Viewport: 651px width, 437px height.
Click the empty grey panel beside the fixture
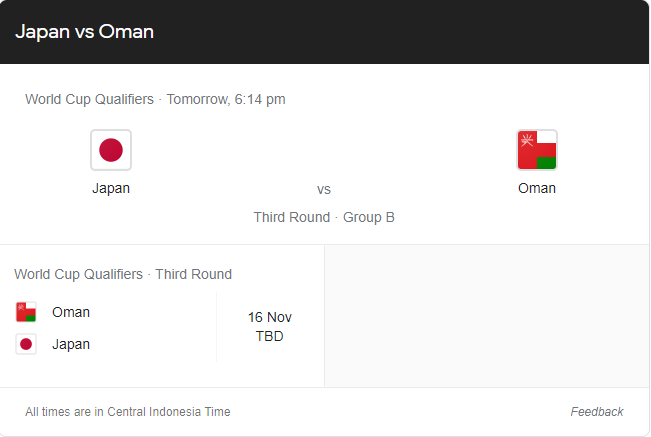pyautogui.click(x=487, y=316)
